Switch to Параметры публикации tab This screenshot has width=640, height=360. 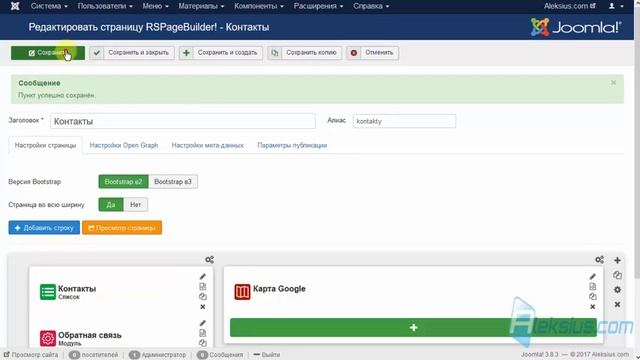(x=292, y=145)
